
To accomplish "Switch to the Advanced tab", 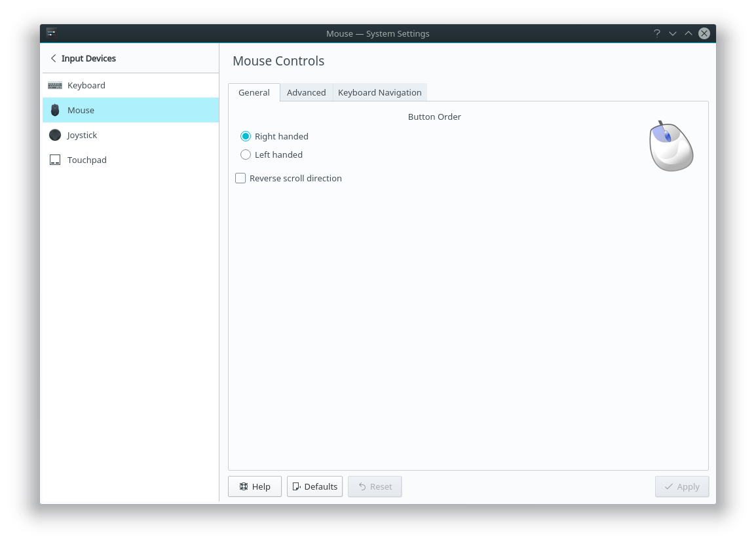I will [x=306, y=92].
